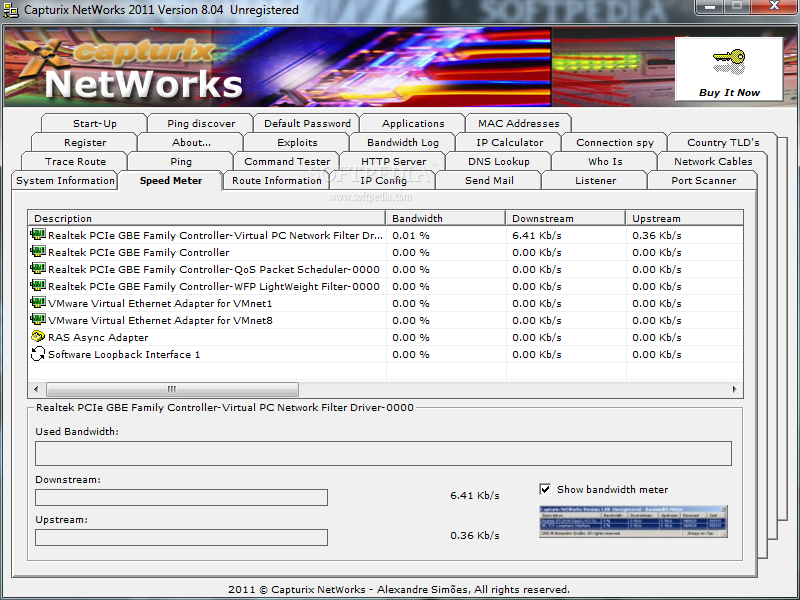This screenshot has height=600, width=800.
Task: Click icon next to QoS Packet Scheduler adapter
Action: tap(38, 268)
